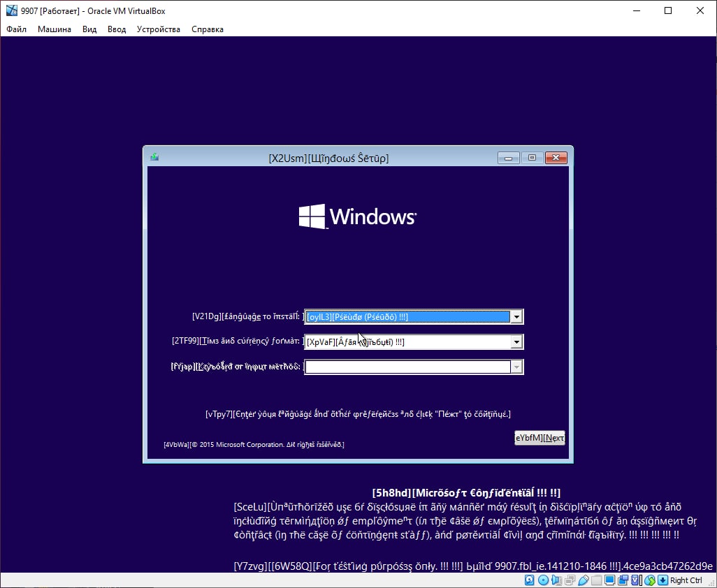Open the Файл menu
717x588 pixels.
pos(17,29)
